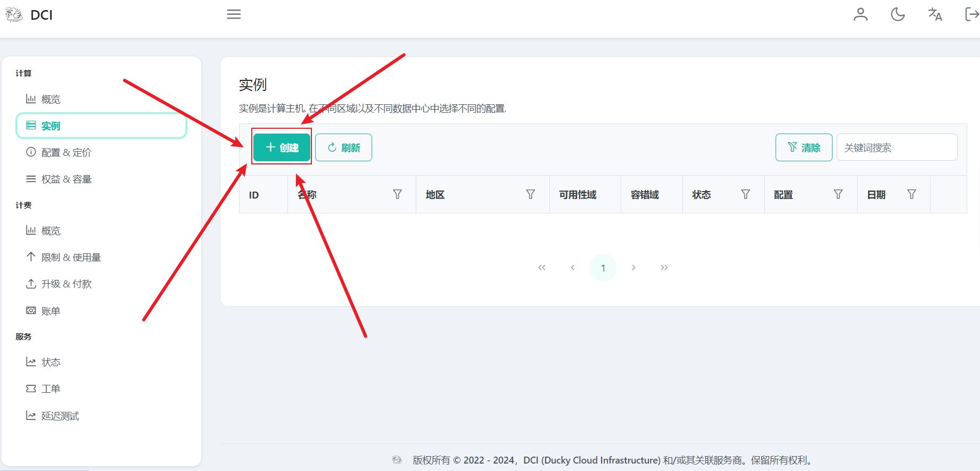Click the DCI logo in header

pos(29,15)
